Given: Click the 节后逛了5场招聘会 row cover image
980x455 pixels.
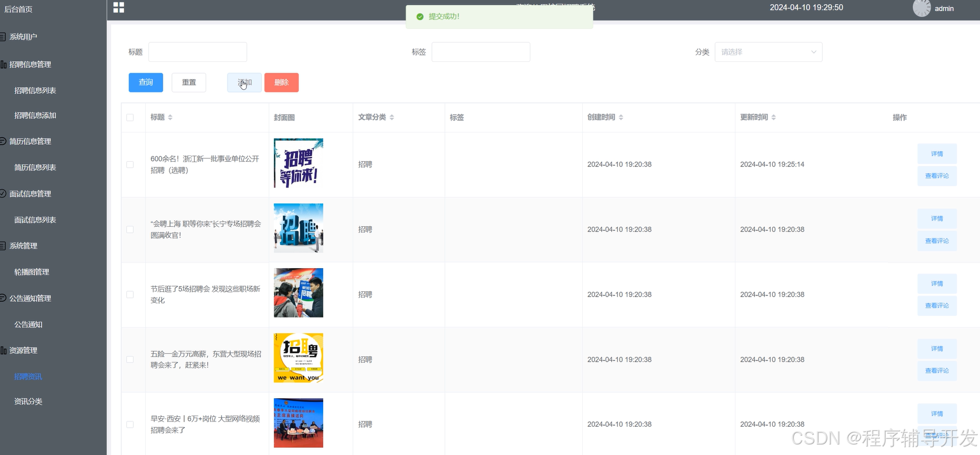Looking at the screenshot, I should (x=299, y=293).
